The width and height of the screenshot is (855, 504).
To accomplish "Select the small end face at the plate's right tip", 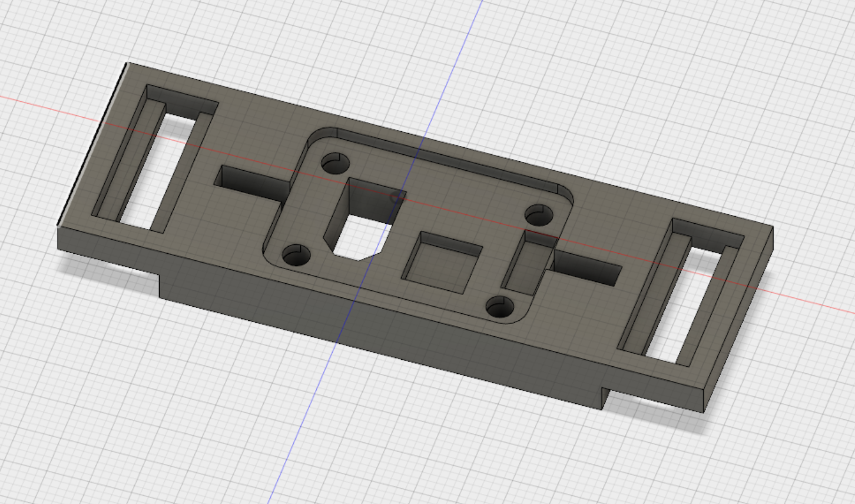I will coord(738,319).
